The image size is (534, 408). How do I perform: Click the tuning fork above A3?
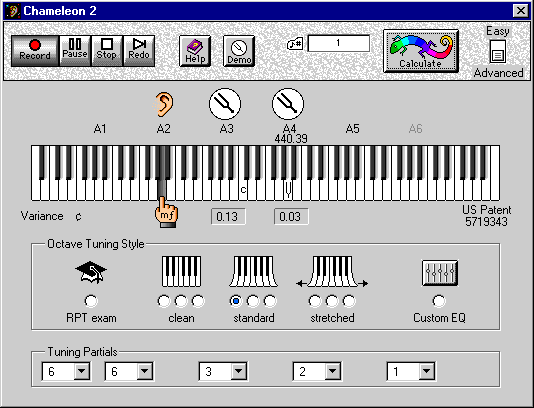tap(225, 104)
